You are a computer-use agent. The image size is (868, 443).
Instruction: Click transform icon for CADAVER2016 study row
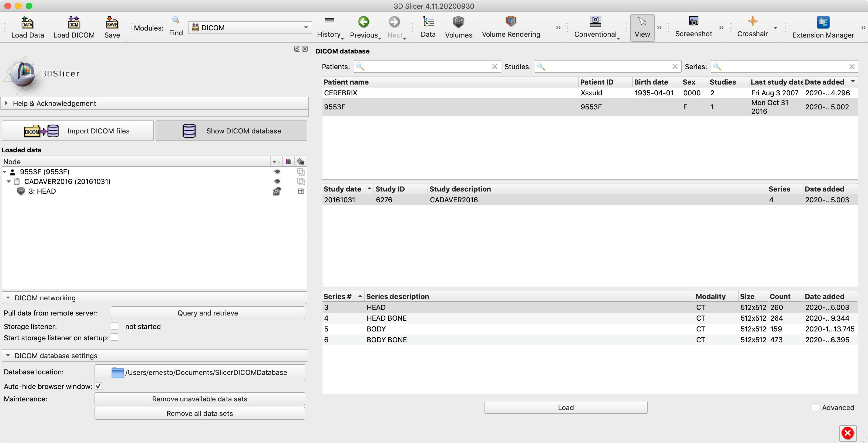(x=301, y=181)
